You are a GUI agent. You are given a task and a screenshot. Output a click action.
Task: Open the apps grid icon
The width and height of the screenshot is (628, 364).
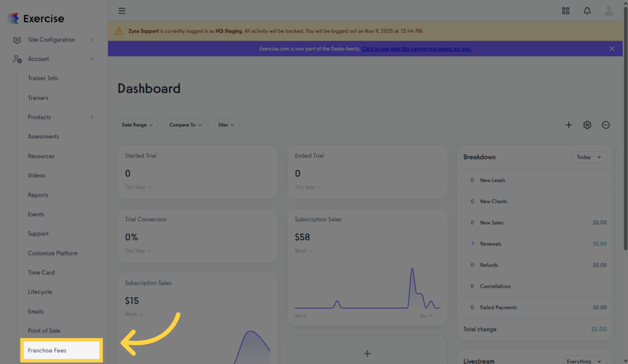[565, 10]
